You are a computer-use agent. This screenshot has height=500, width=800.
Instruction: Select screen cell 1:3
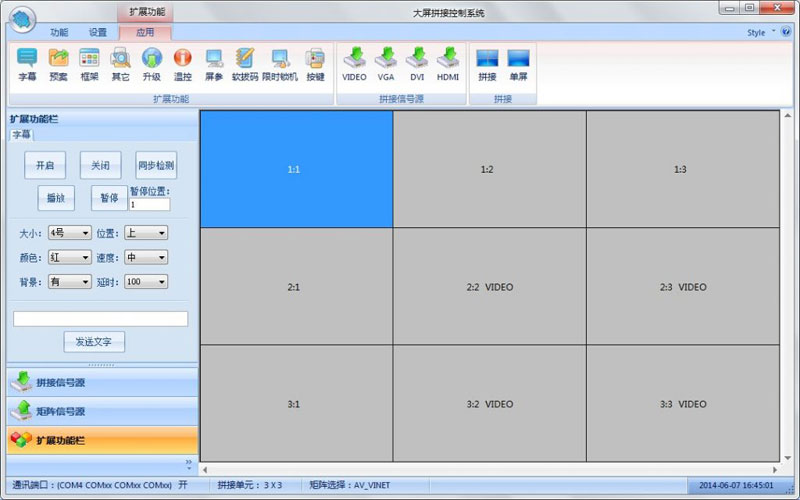click(x=683, y=169)
